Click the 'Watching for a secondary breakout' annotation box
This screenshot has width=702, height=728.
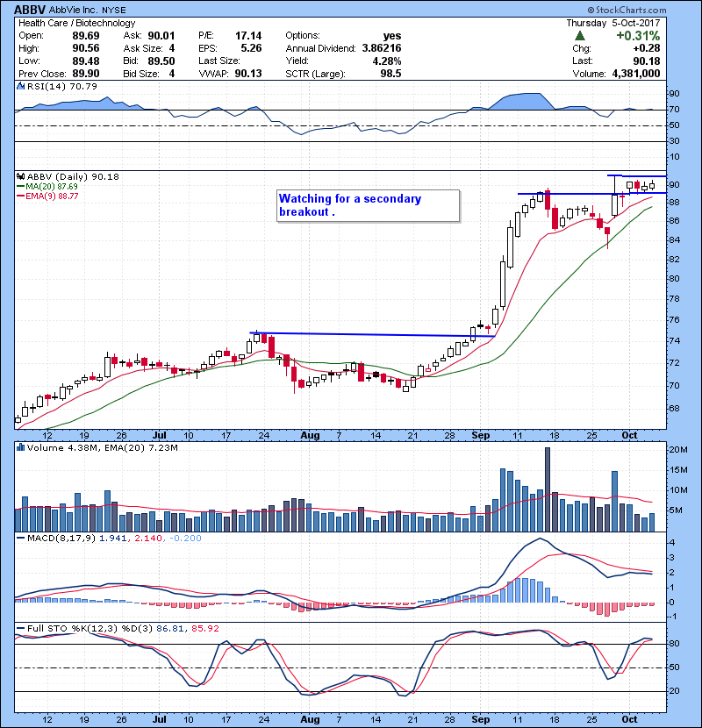coord(368,205)
